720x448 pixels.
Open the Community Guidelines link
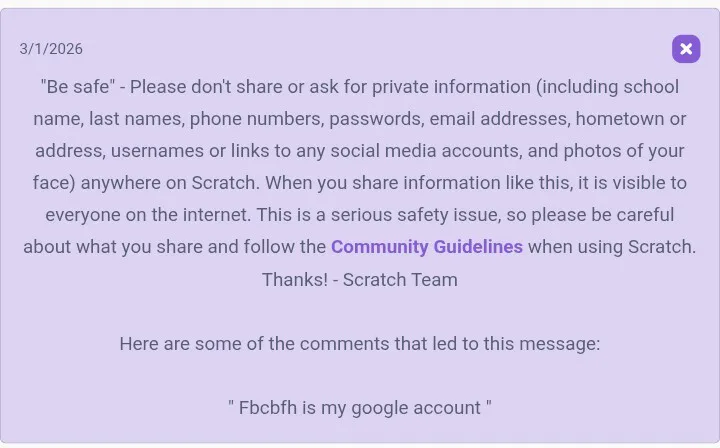[427, 247]
